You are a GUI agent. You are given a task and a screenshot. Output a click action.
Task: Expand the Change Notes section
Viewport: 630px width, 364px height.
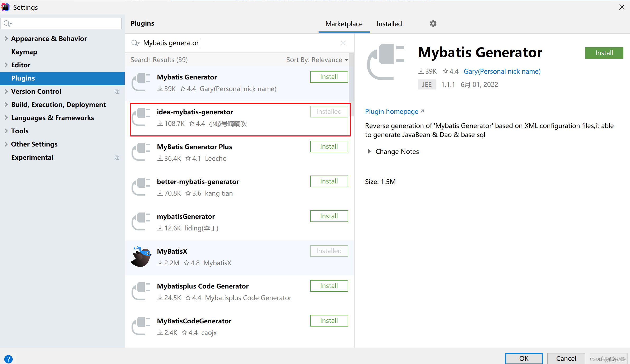369,152
